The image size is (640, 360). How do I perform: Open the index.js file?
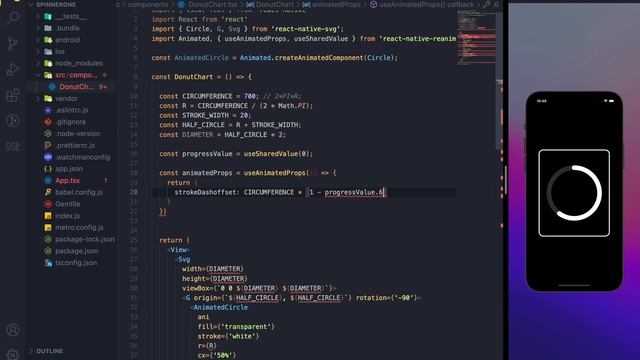pyautogui.click(x=68, y=216)
